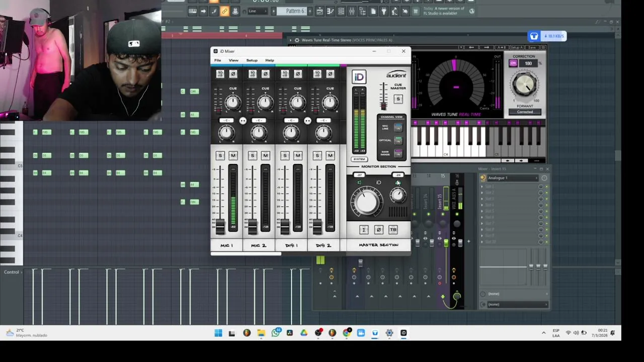Invert phase on the Digi 2 channel
Viewport: 644px width, 362px height.
click(330, 74)
